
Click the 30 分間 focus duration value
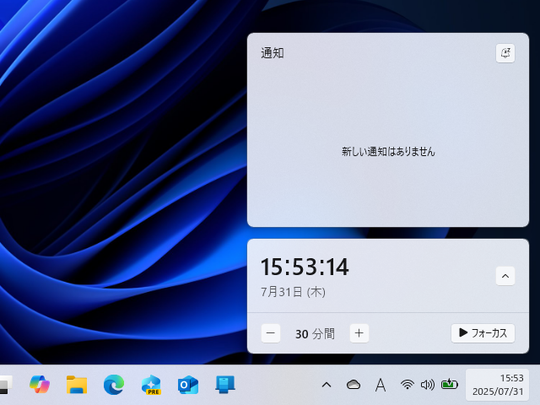315,333
